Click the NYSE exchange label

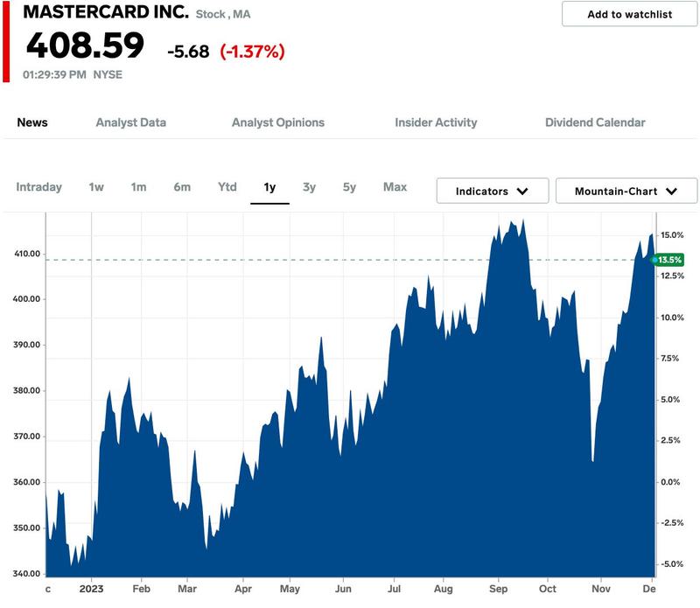pyautogui.click(x=108, y=74)
